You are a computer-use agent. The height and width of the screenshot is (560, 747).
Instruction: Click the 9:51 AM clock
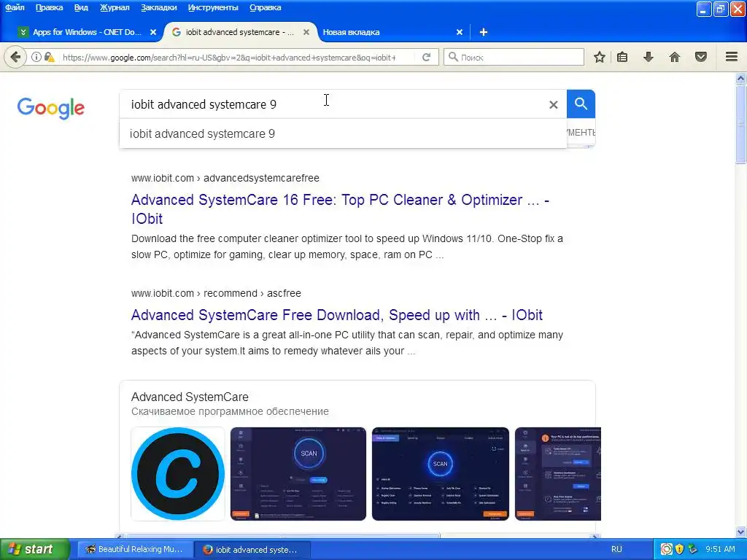pyautogui.click(x=720, y=549)
